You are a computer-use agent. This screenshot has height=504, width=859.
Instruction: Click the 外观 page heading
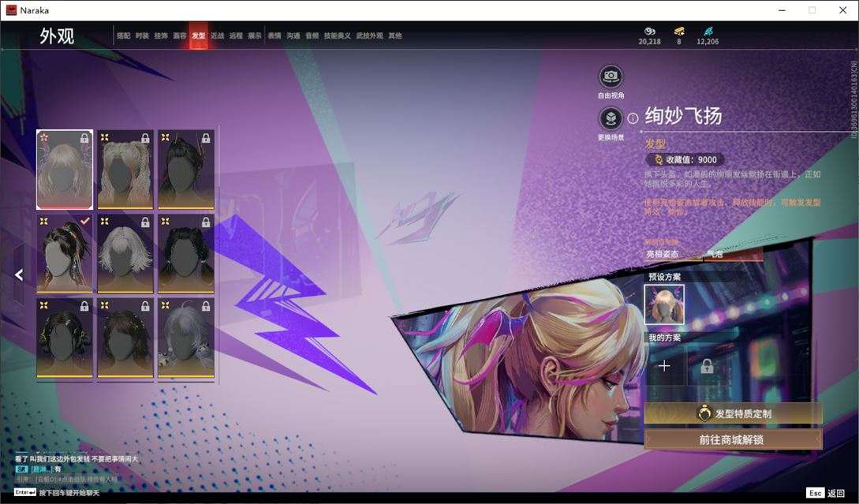tap(57, 36)
